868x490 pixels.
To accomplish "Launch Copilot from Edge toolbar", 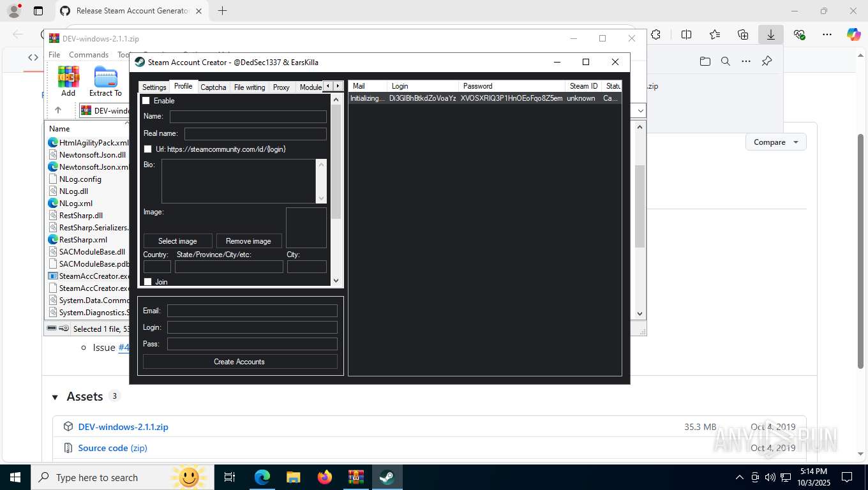I will coord(853,35).
